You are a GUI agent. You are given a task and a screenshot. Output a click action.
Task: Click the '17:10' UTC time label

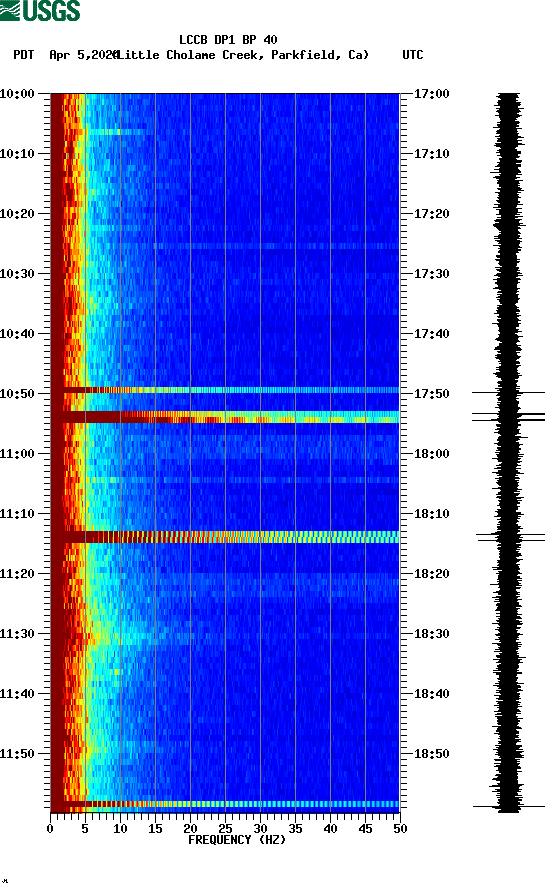click(x=431, y=154)
